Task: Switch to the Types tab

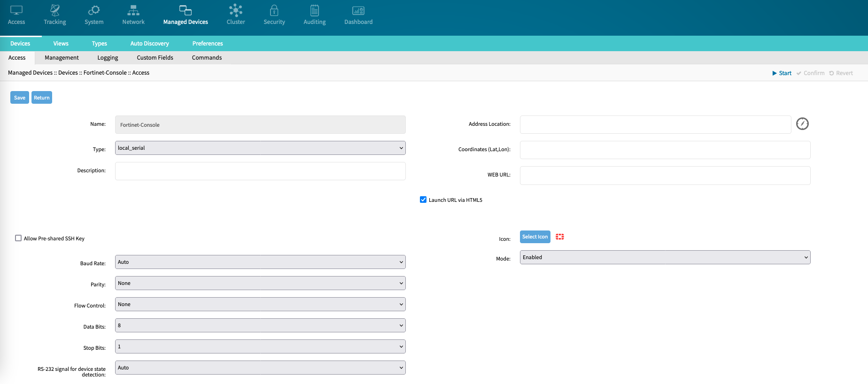Action: (x=100, y=44)
